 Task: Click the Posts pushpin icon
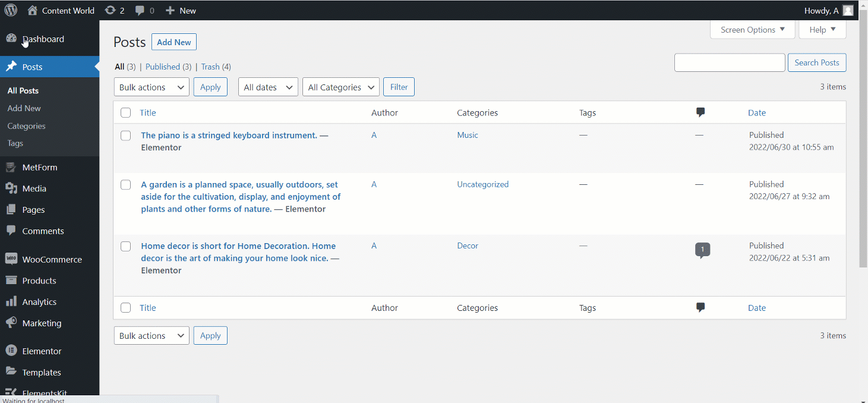click(x=11, y=67)
